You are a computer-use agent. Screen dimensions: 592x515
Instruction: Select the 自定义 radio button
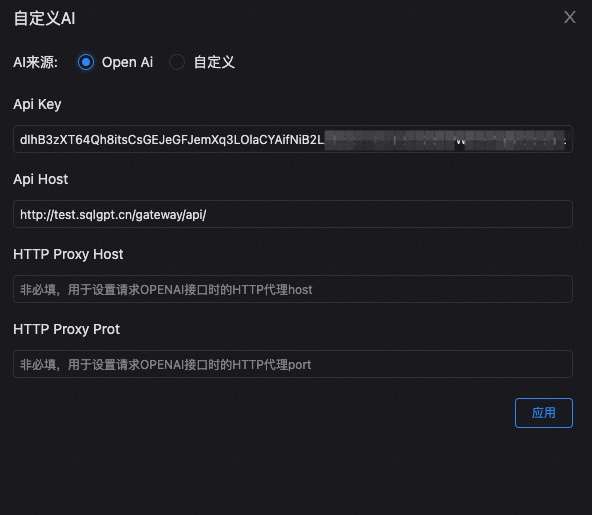177,62
